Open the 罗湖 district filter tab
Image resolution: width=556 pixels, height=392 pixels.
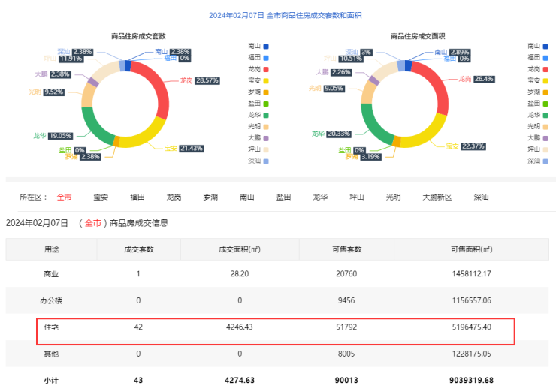click(210, 198)
